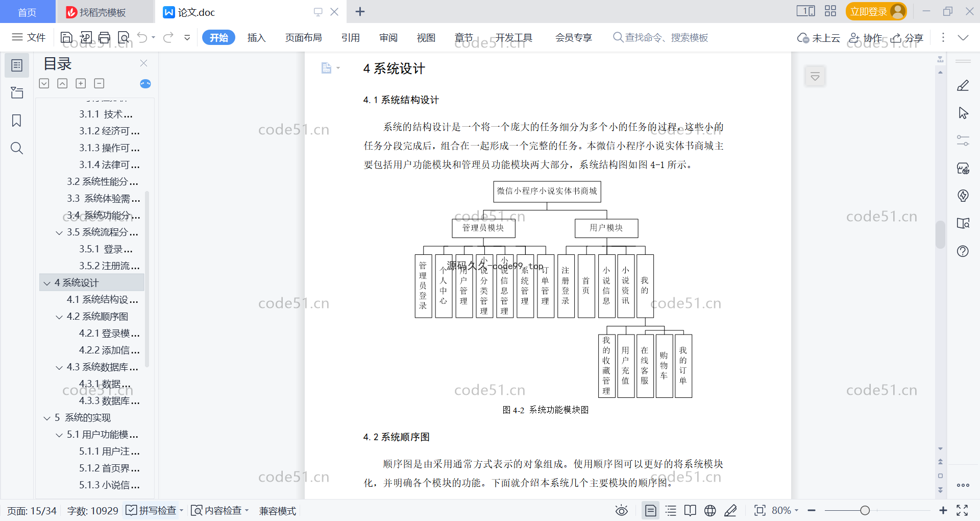Select outline item '3.2 系统性能分'
The width and height of the screenshot is (980, 521).
point(103,181)
